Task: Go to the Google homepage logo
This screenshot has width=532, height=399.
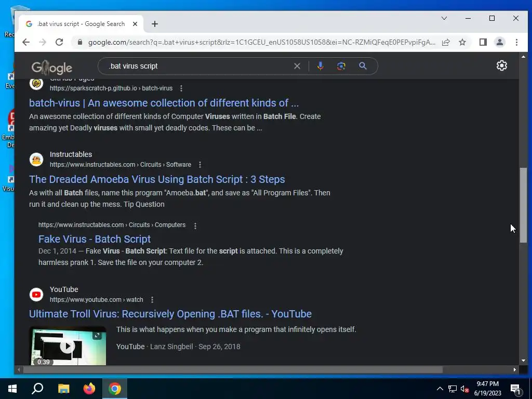Action: pos(51,68)
